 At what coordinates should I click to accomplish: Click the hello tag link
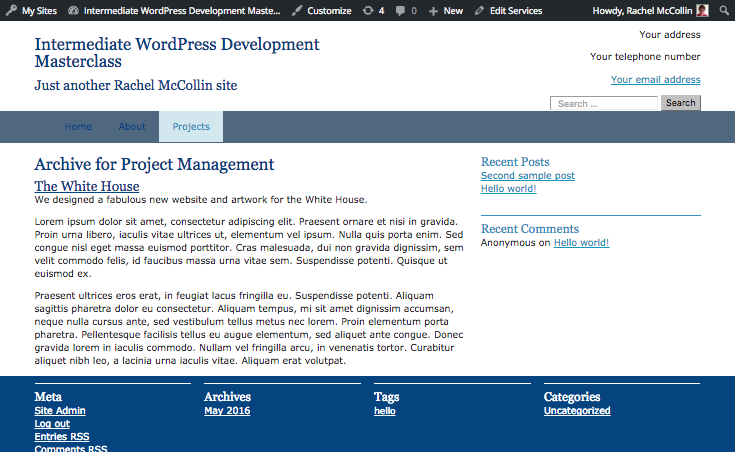pyautogui.click(x=385, y=411)
